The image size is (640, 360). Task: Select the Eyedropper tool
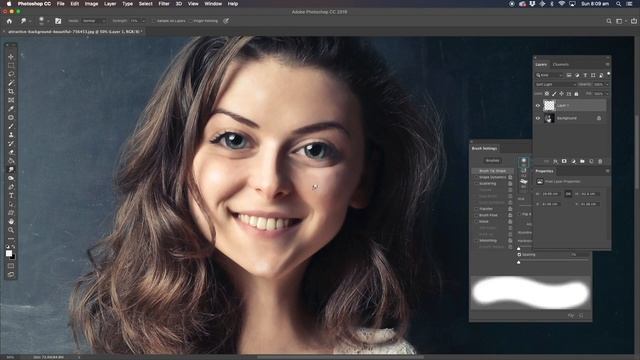tap(11, 109)
